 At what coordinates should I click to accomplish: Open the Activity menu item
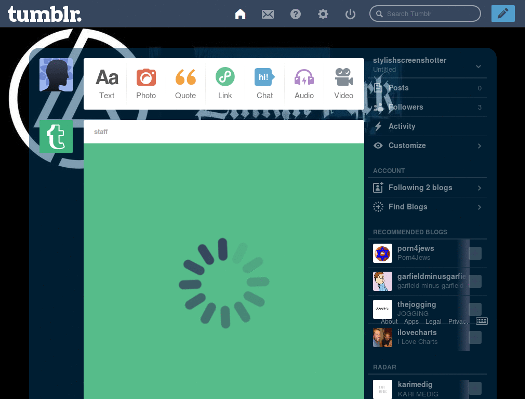pos(427,126)
